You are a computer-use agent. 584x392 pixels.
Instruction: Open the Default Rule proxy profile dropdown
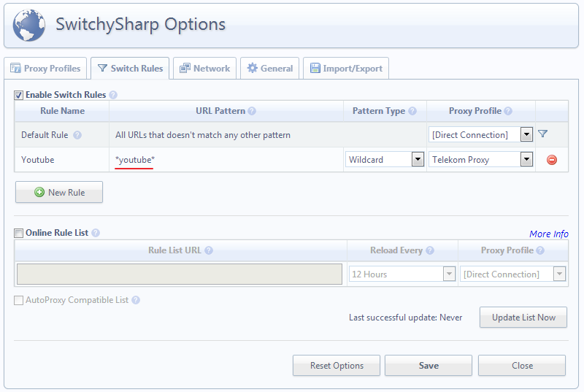480,135
